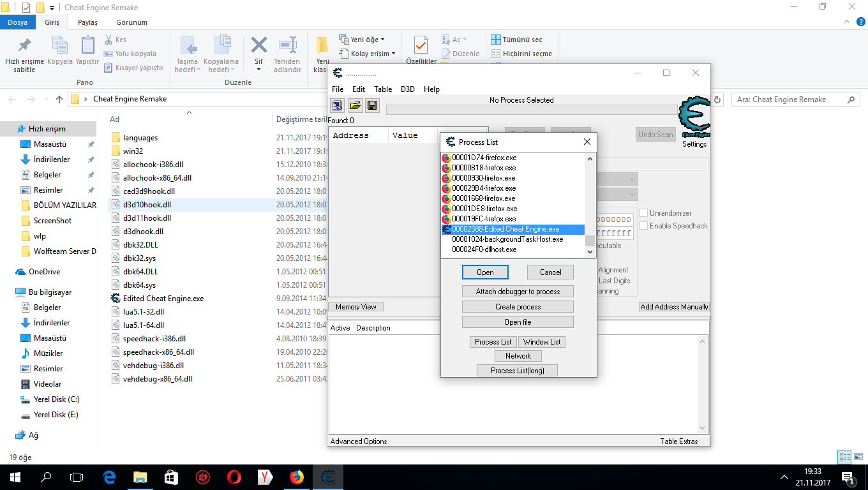Screen dimensions: 868x490
Task: Click the Hızlı erişime sabitle pin icon
Action: click(24, 46)
